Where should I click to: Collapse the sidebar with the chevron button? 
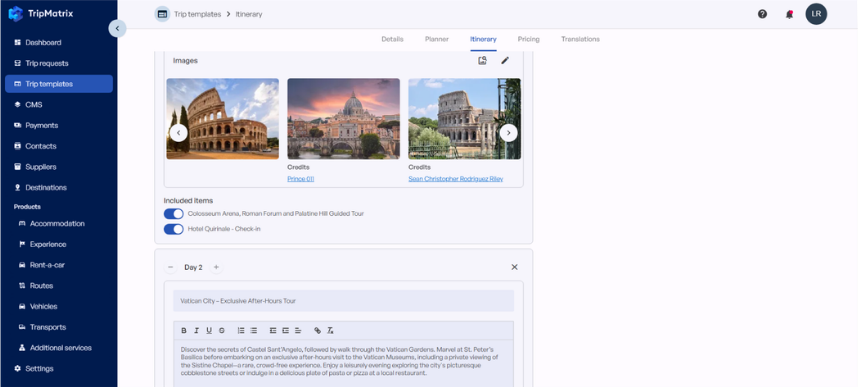point(117,28)
